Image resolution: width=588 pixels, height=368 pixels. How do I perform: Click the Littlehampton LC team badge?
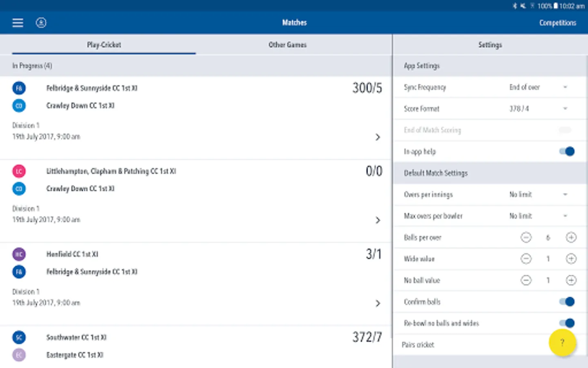tap(19, 171)
